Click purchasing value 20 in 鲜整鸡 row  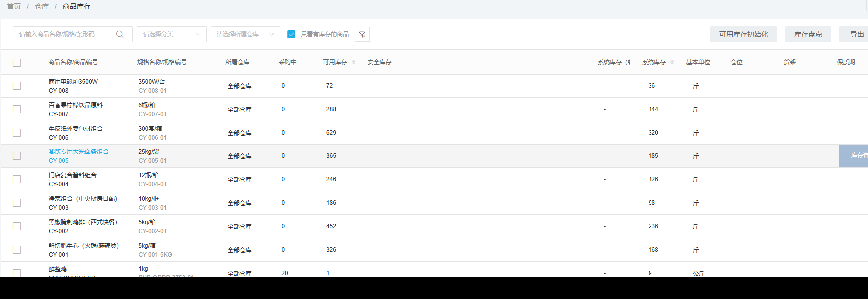285,273
